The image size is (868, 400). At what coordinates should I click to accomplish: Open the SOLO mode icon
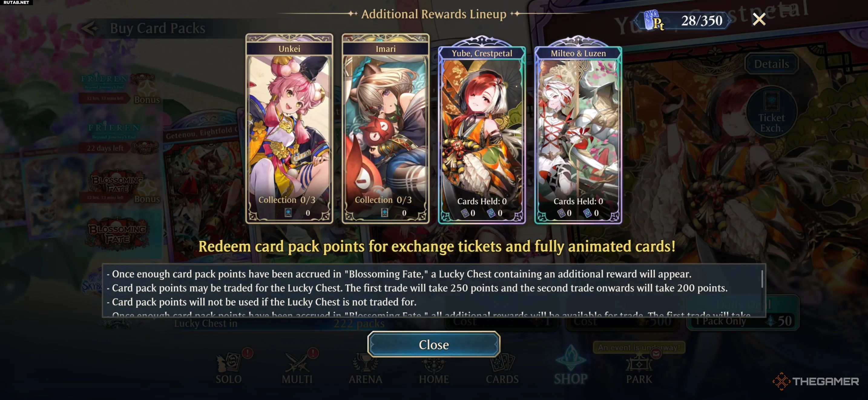(229, 368)
